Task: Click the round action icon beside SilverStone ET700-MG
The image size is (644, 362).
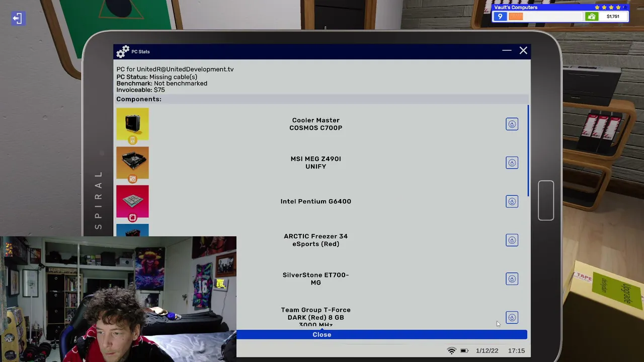Action: tap(512, 279)
